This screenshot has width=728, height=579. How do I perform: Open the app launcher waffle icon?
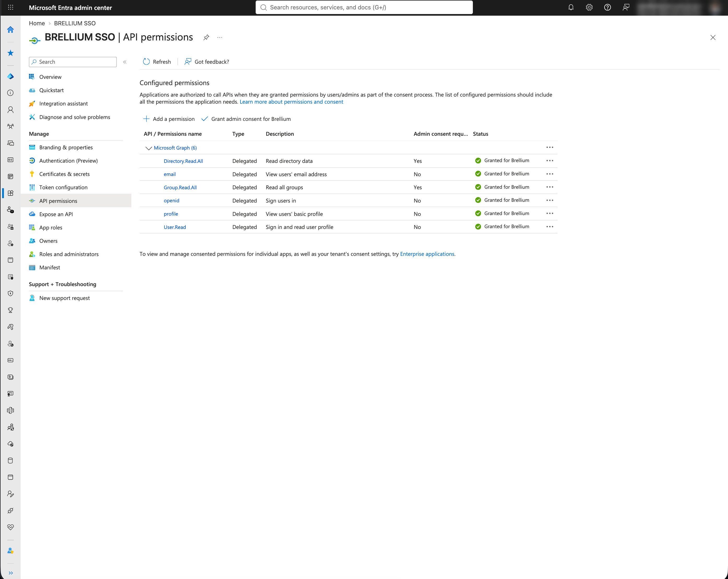(x=10, y=7)
